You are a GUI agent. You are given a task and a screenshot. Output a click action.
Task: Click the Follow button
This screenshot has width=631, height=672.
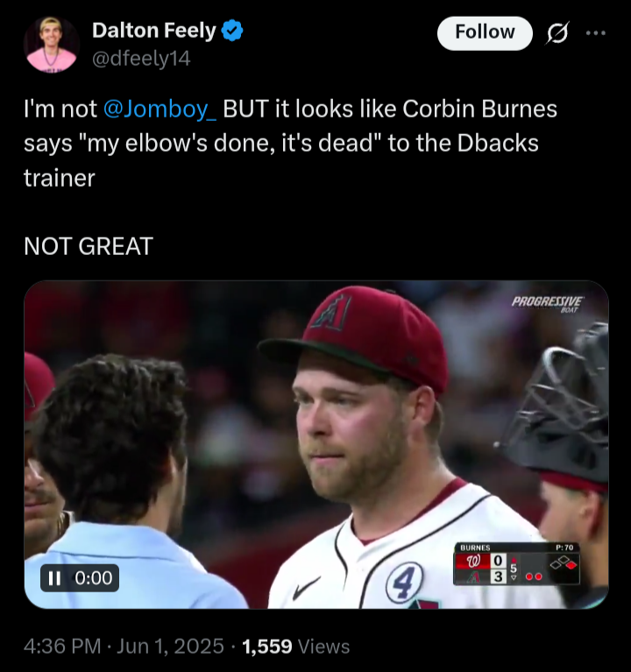click(485, 32)
